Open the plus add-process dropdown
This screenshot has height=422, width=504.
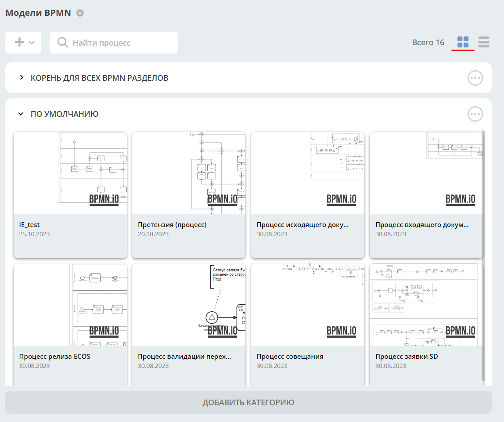[23, 43]
